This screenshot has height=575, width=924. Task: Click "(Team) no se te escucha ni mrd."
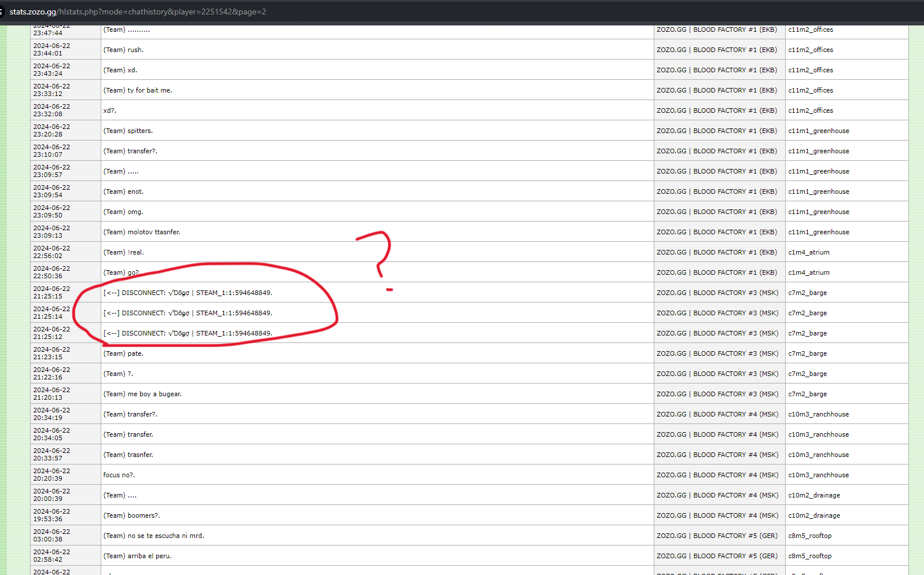click(153, 536)
